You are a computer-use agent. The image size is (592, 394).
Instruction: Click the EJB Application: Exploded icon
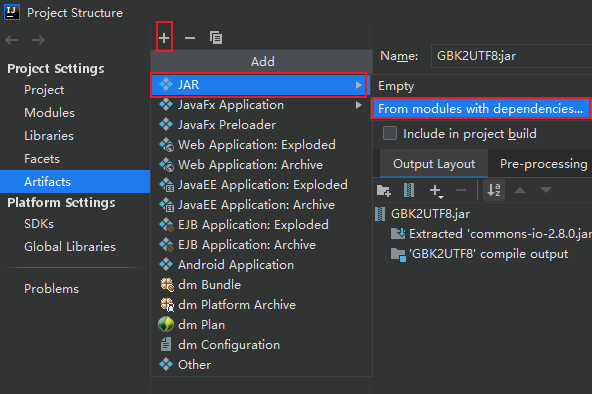coord(166,225)
